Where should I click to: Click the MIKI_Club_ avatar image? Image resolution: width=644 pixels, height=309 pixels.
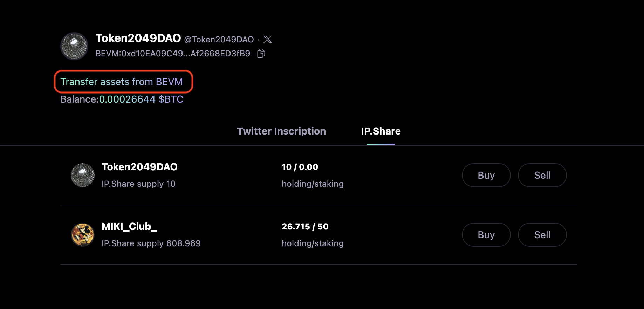(83, 235)
